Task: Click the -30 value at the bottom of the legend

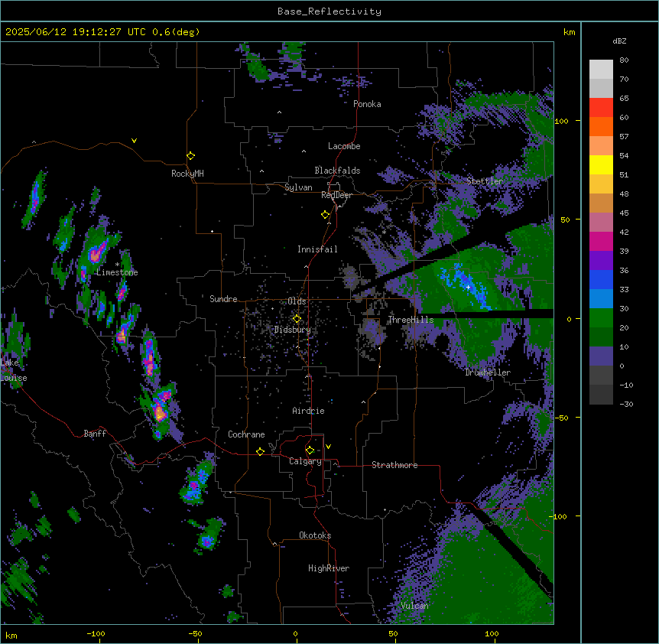Action: (626, 404)
